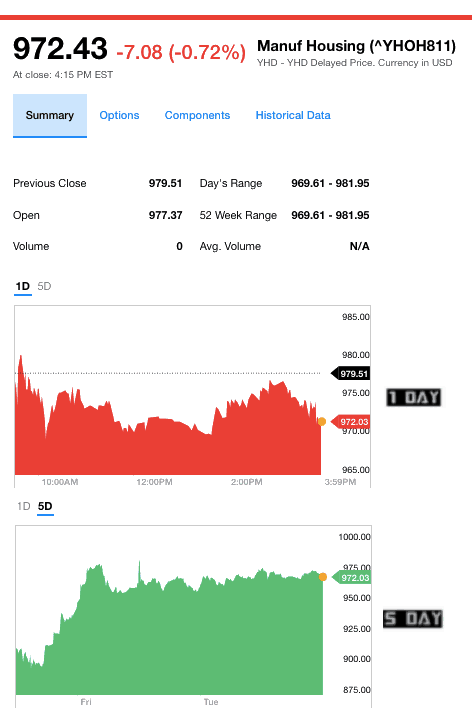Select 1D range above the green chart

[x=23, y=506]
